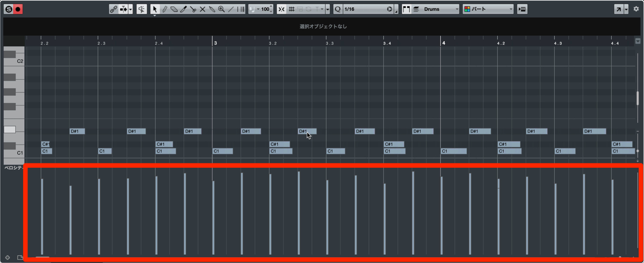Open the ruler format dropdown triangle
This screenshot has width=644, height=263.
638,42
